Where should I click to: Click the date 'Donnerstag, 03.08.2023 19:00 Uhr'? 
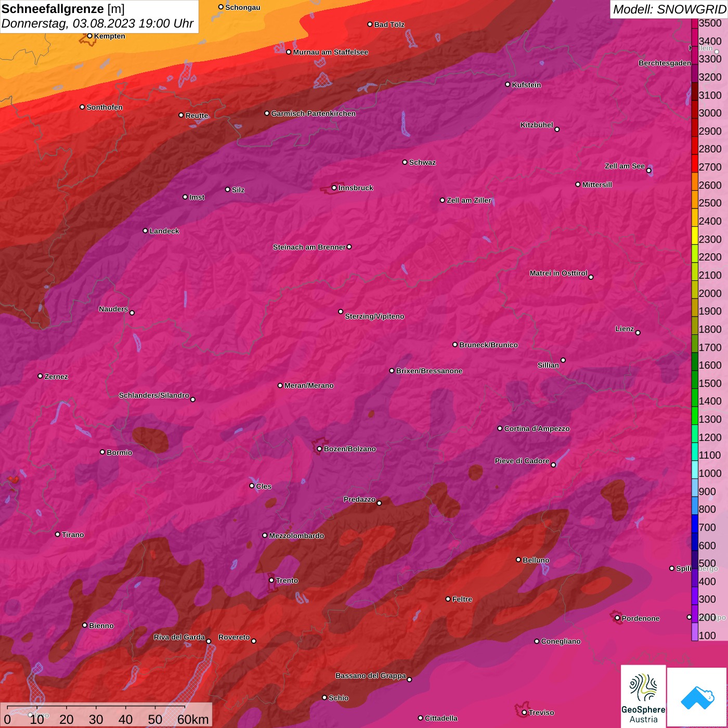pyautogui.click(x=97, y=23)
